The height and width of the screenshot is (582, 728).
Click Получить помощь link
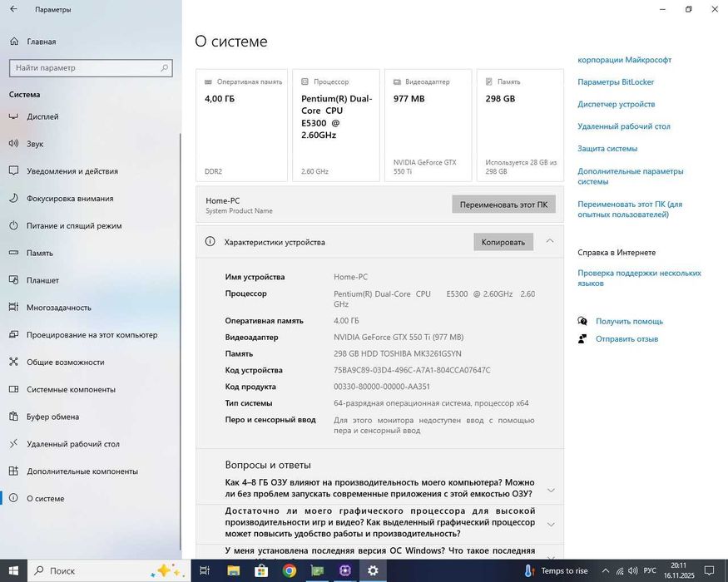coord(629,321)
